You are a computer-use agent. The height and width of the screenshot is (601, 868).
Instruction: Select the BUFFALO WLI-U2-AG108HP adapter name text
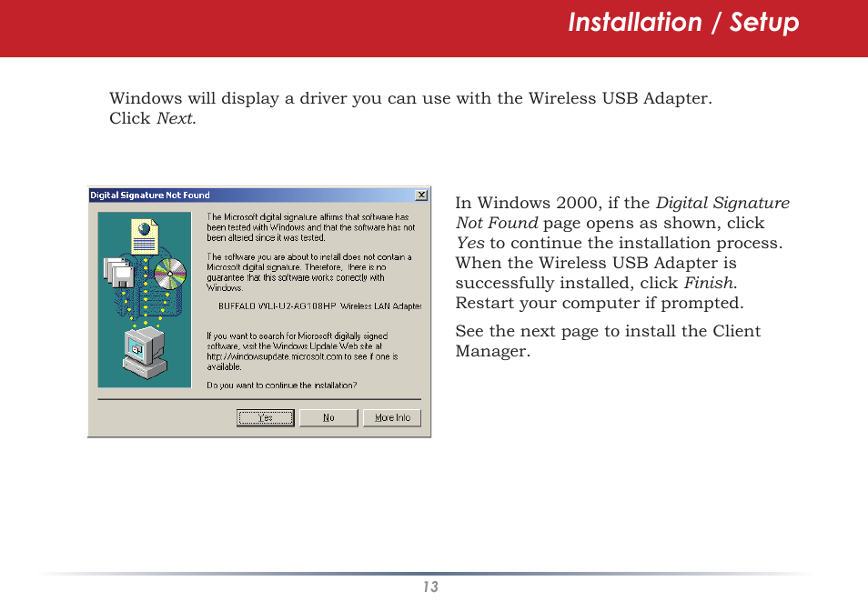pos(320,306)
